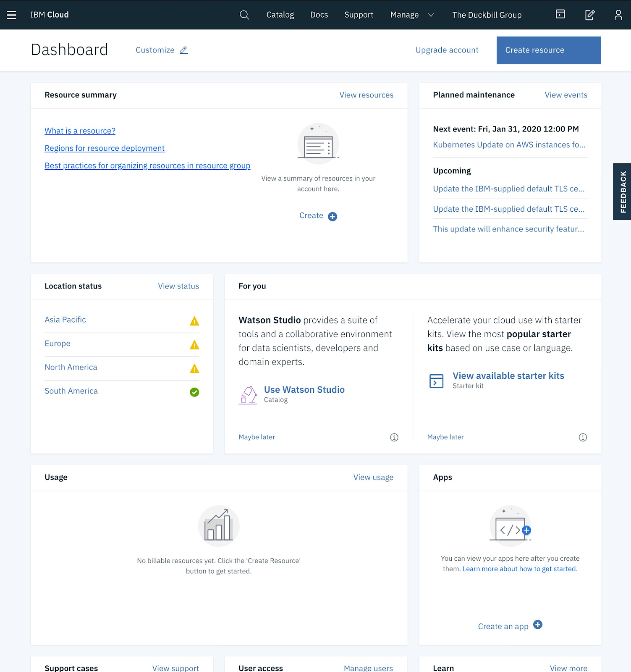The width and height of the screenshot is (631, 672).
Task: Click the Create an app link
Action: coord(503,627)
